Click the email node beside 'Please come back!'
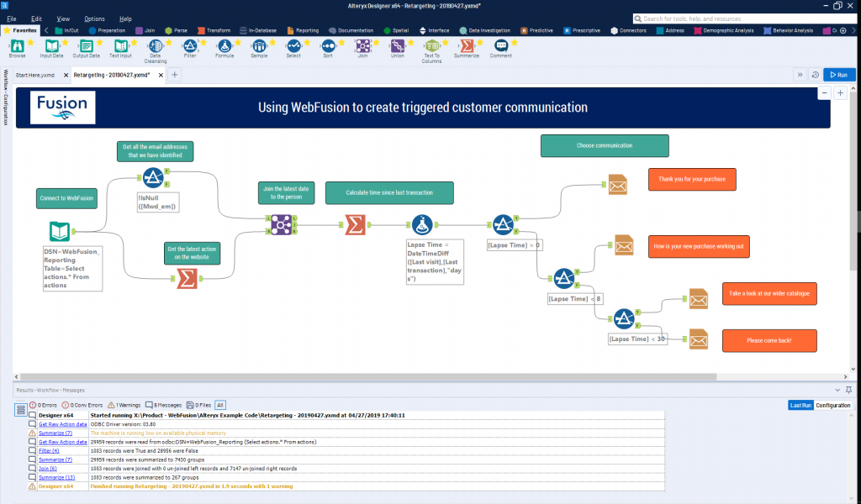The height and width of the screenshot is (504, 861). [699, 339]
